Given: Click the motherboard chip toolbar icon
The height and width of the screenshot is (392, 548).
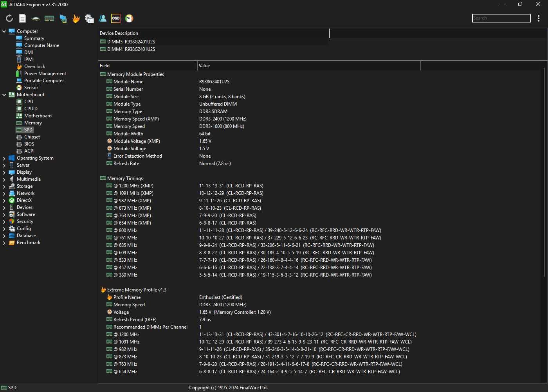Looking at the screenshot, I should pos(36,18).
